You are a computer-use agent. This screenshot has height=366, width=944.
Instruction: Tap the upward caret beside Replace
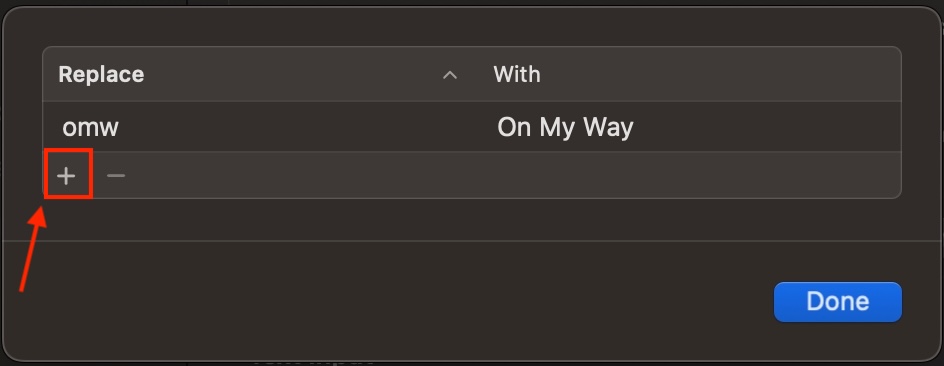(450, 75)
